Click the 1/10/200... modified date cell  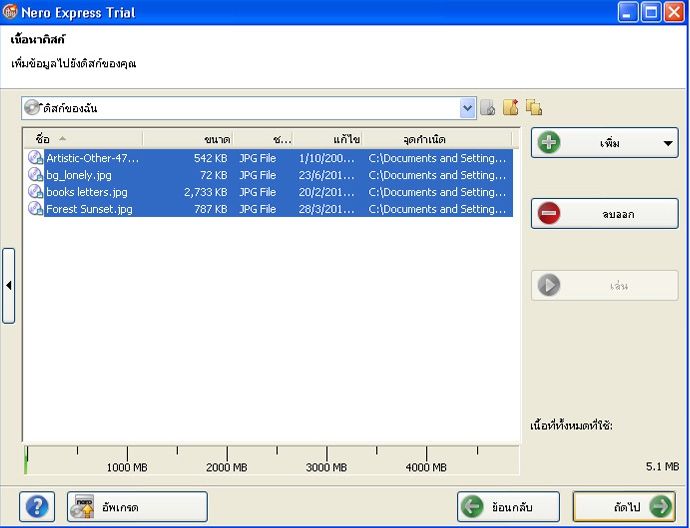coord(327,158)
